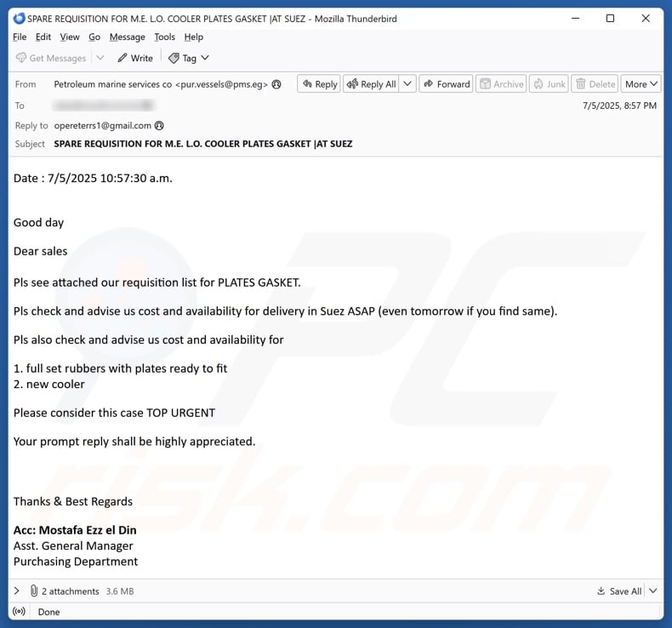
Task: Expand the Reply All dropdown arrow
Action: tap(407, 84)
